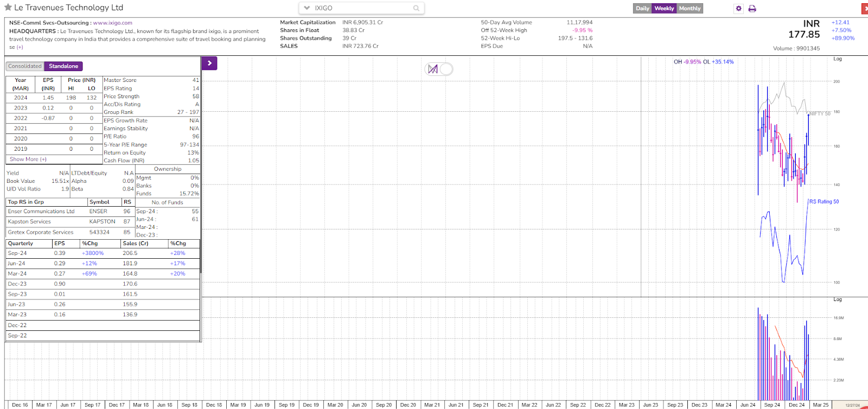Viewport: 868px width, 409px height.
Task: Click the Mar 20 timeline label
Action: tap(335, 405)
